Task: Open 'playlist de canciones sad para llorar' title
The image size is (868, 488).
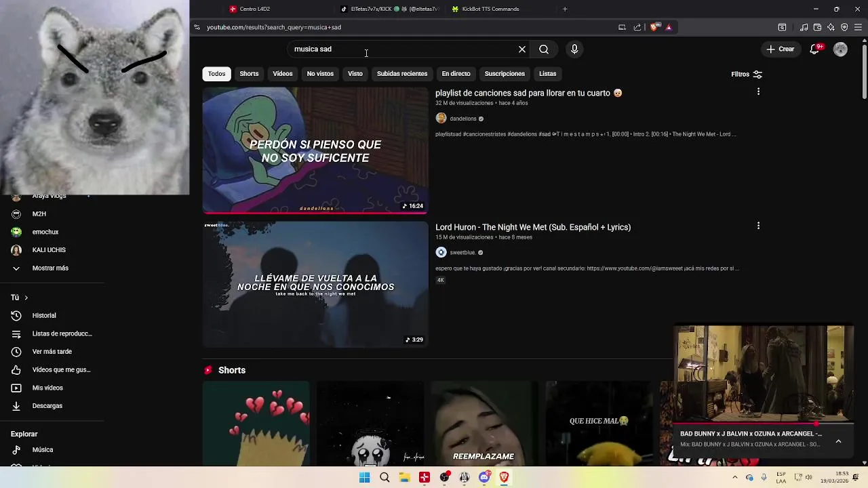Action: pos(529,93)
